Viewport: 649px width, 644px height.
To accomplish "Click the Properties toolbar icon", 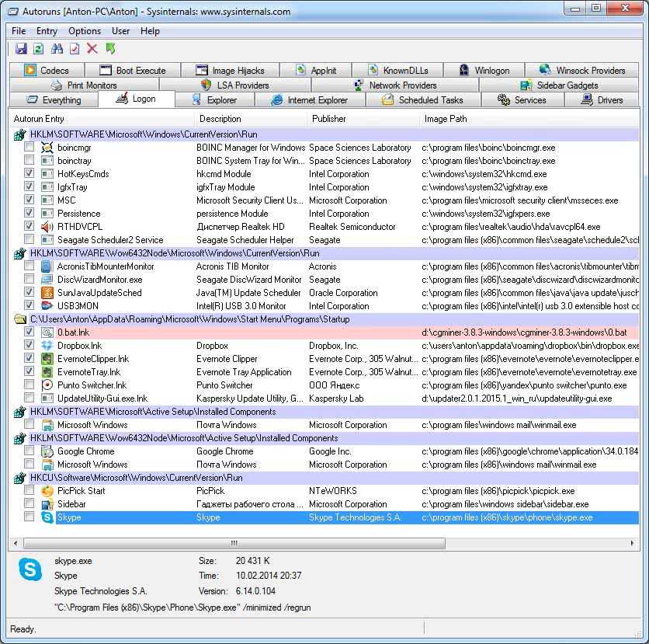I will point(75,49).
